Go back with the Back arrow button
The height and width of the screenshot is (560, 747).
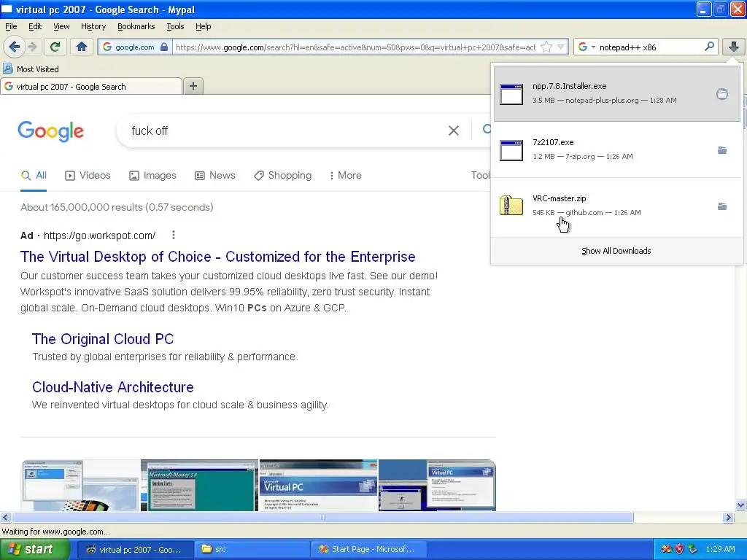pos(15,47)
